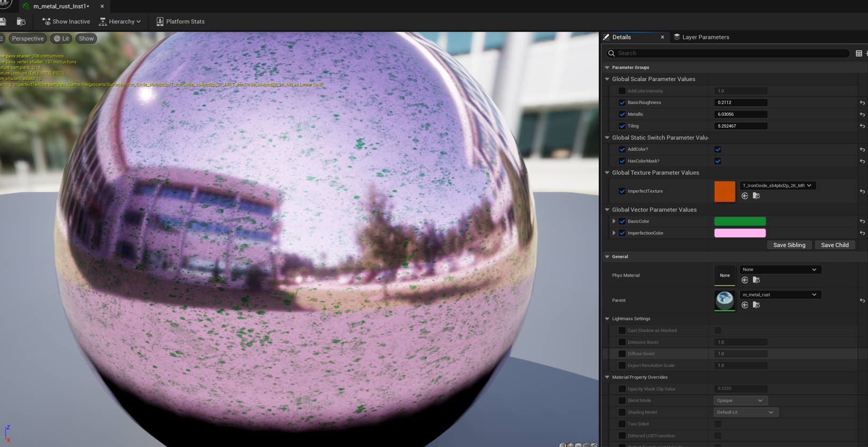Click the Save Sibling button
The width and height of the screenshot is (868, 447).
789,245
